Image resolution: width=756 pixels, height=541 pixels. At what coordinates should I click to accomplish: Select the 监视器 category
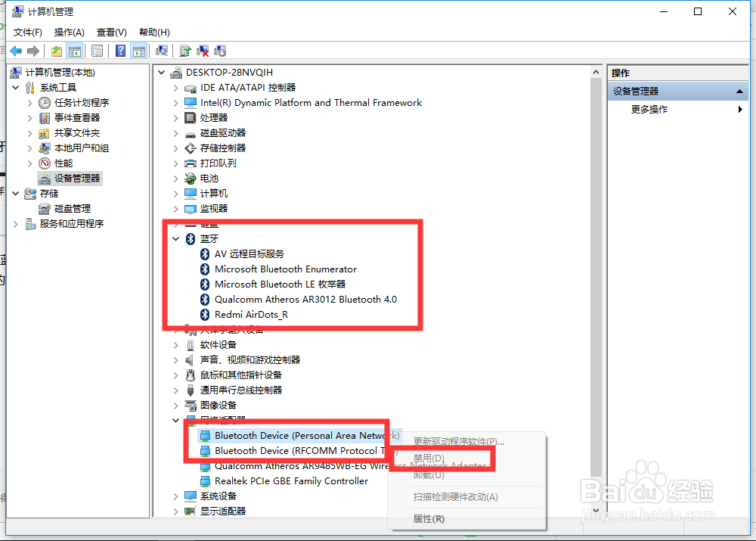coord(214,209)
